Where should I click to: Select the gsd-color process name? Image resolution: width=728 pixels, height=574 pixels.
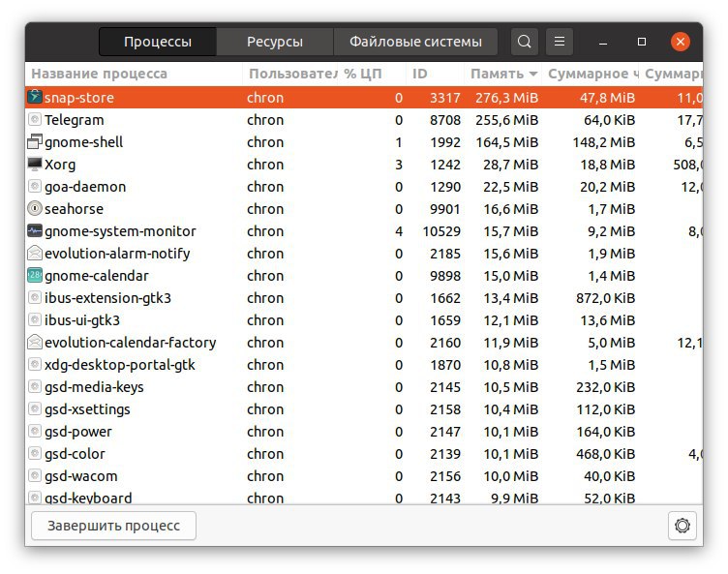[75, 454]
